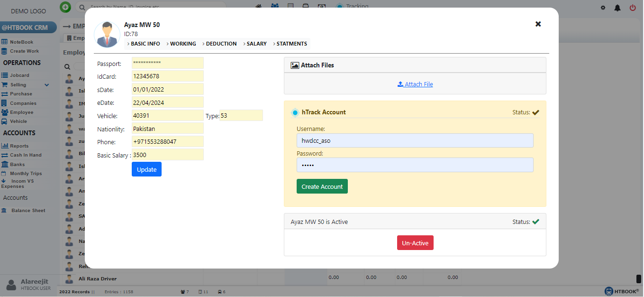Open settings gear icon in top bar
Screen dimensions: 644x297
coord(603,8)
